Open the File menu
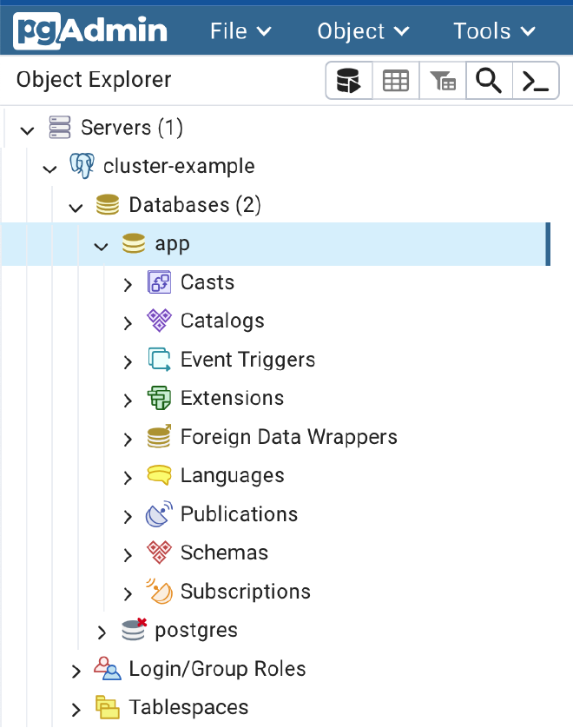 [240, 31]
